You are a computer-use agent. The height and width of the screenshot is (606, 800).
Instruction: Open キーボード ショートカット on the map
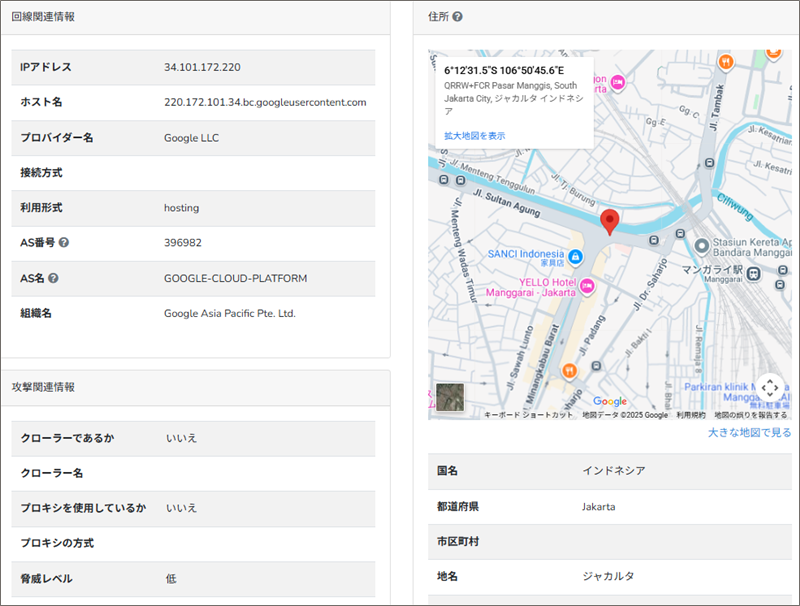click(x=528, y=415)
